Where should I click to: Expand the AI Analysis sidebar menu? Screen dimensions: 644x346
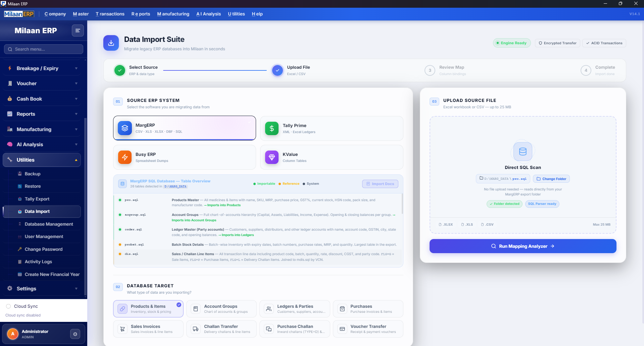[x=42, y=145]
